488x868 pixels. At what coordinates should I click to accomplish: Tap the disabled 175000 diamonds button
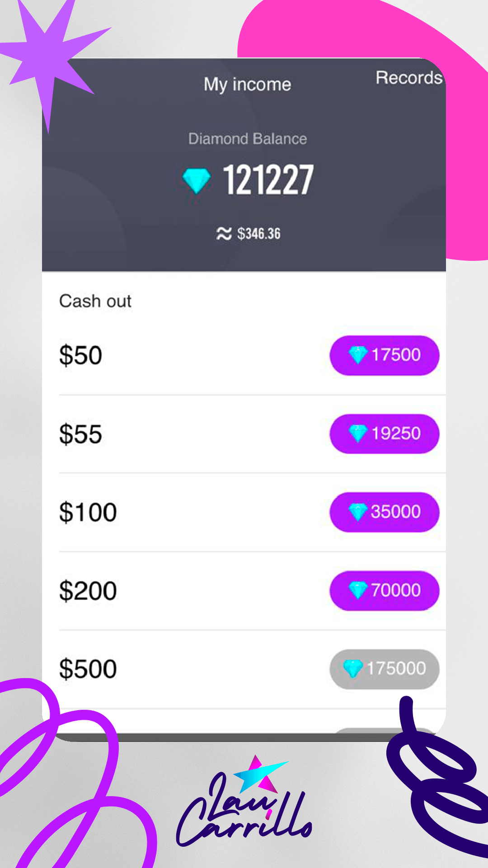coord(385,669)
